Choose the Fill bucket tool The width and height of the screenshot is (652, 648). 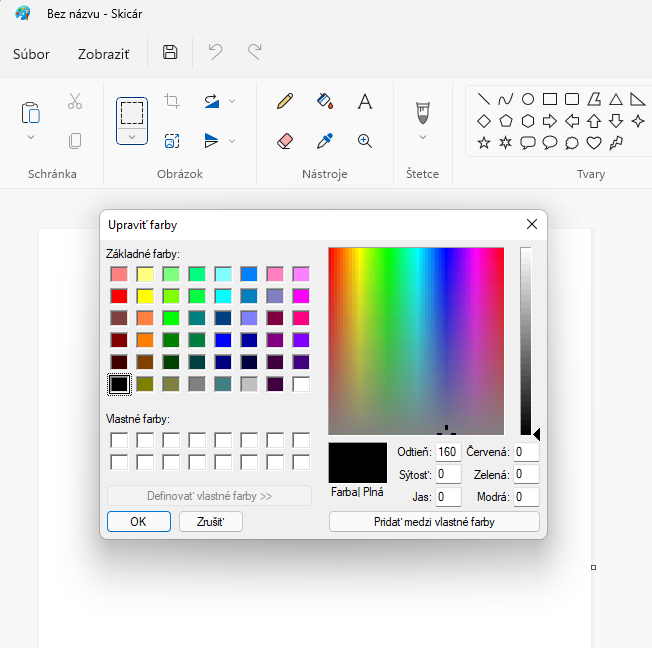[x=325, y=101]
